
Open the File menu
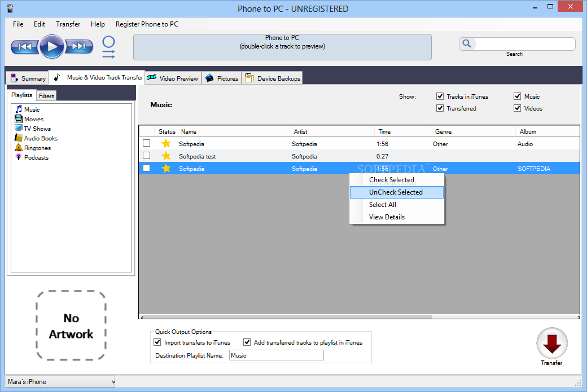18,24
